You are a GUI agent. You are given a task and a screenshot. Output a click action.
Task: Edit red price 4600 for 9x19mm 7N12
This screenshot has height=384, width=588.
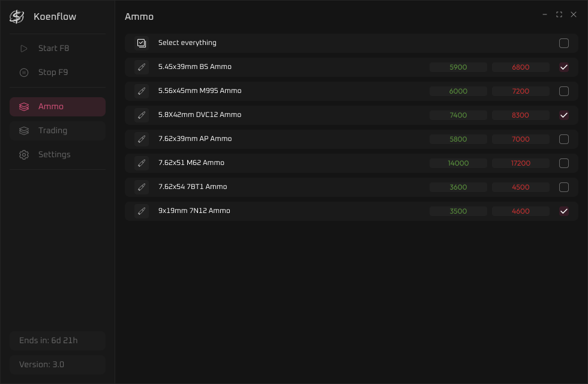pyautogui.click(x=521, y=211)
